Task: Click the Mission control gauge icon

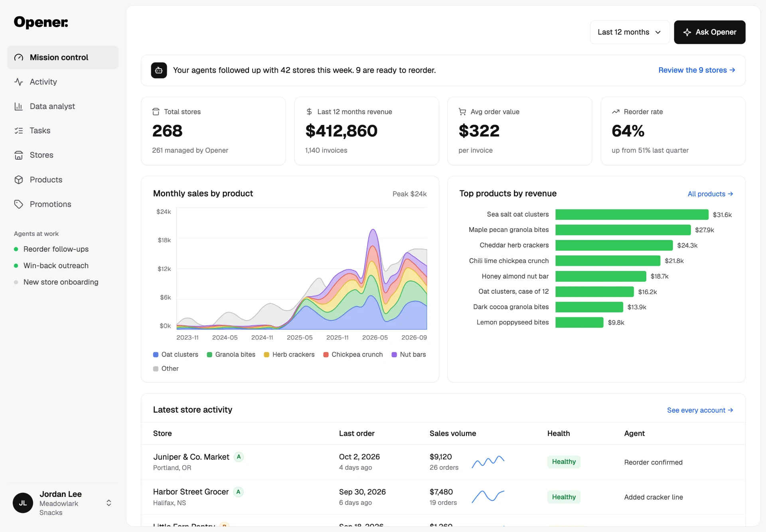Action: 19,57
